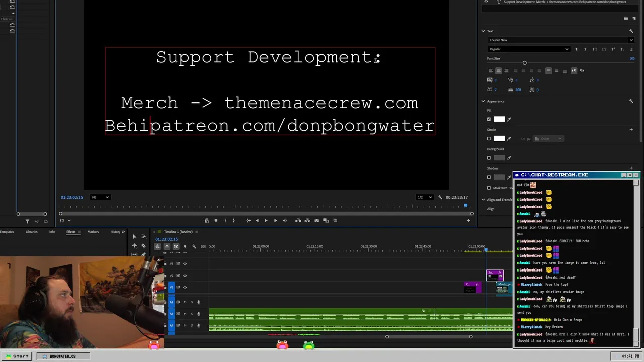
Task: Step forward one frame
Action: [x=275, y=220]
